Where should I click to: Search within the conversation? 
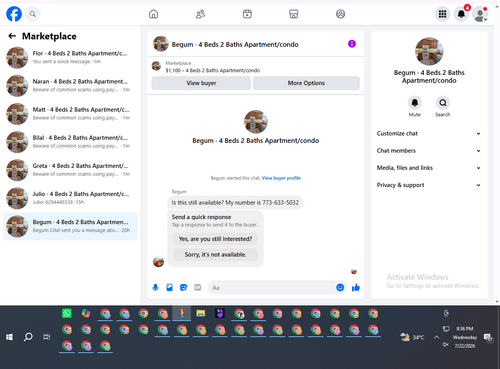point(443,103)
